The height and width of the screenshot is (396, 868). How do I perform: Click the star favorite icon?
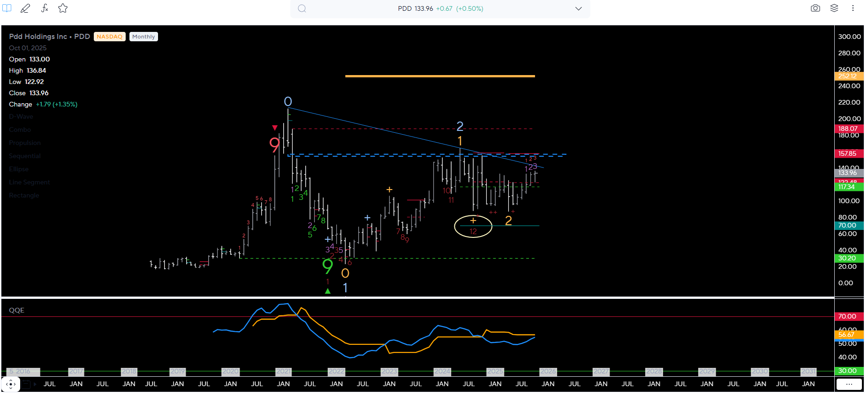[63, 8]
